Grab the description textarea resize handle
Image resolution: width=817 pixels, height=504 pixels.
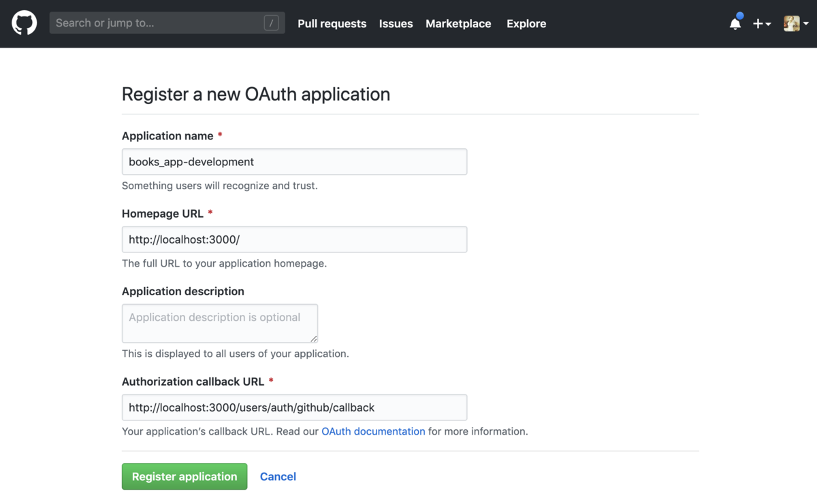[313, 338]
